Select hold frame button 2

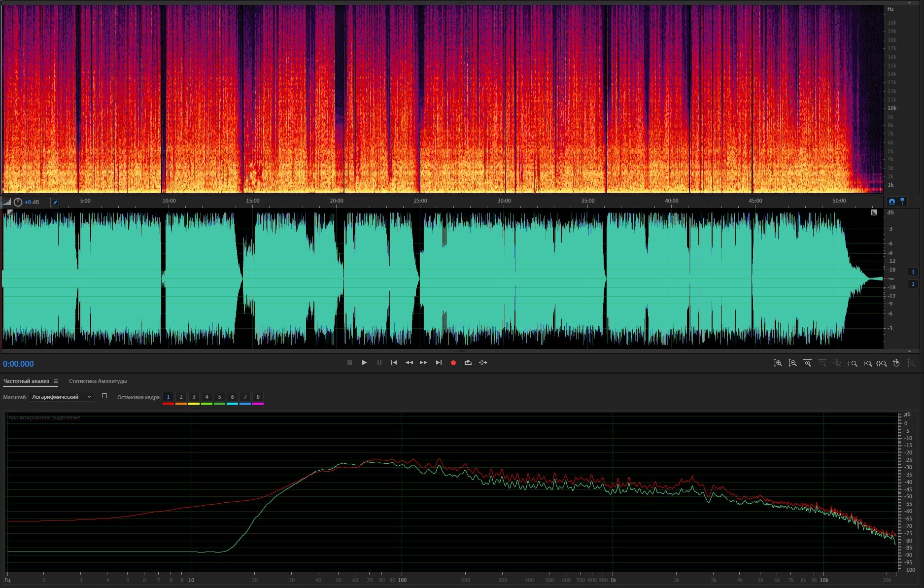[181, 397]
